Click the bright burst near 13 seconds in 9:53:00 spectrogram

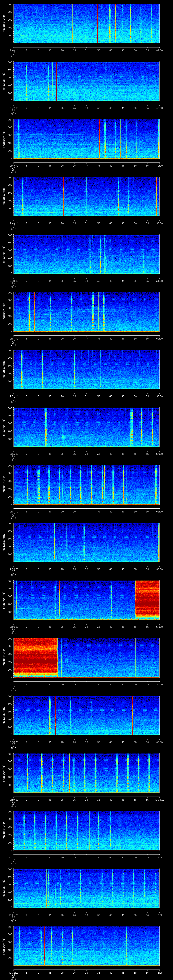(x=46, y=426)
